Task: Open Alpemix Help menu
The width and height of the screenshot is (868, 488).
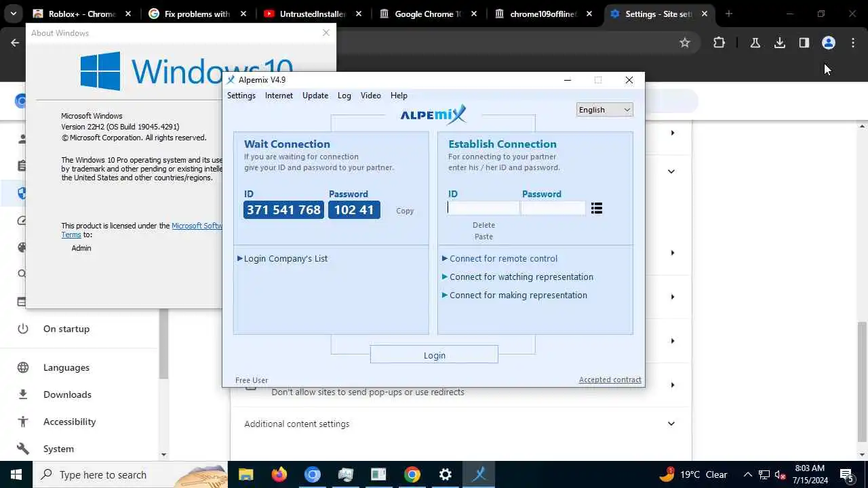Action: [x=399, y=96]
